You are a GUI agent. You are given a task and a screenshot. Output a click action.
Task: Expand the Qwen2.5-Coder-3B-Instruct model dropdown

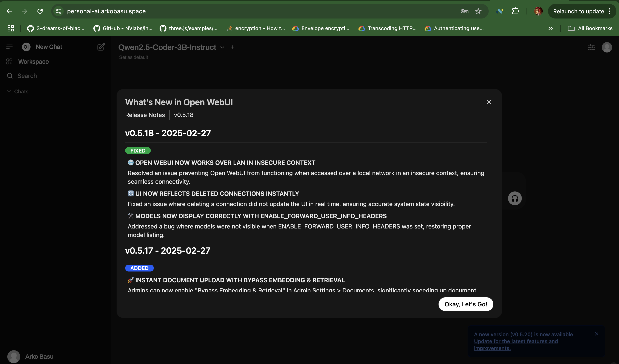(x=222, y=47)
